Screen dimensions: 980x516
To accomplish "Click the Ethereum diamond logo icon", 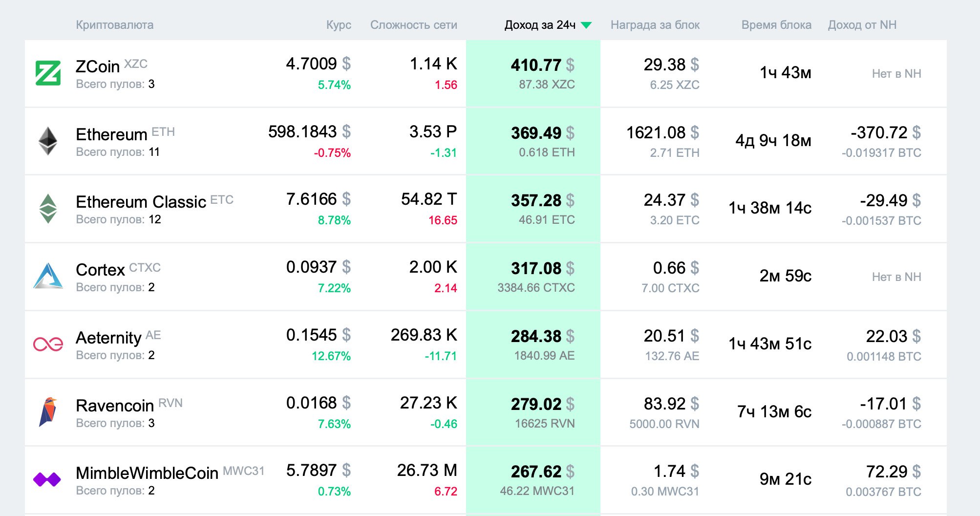I will point(48,141).
